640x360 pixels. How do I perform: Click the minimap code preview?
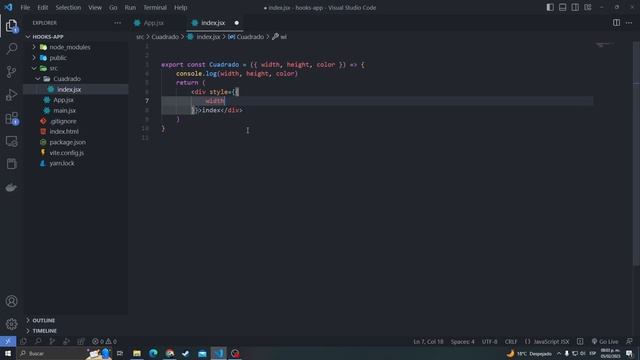pos(605,44)
